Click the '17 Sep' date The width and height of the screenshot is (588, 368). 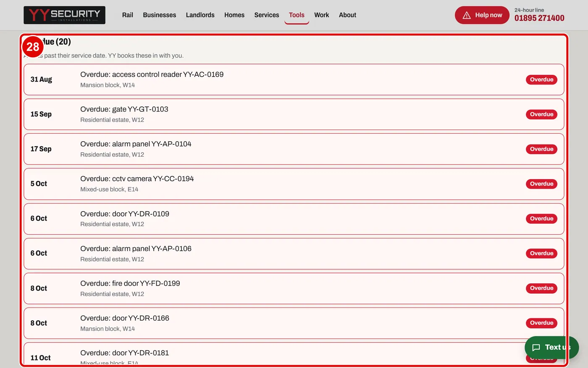point(41,149)
